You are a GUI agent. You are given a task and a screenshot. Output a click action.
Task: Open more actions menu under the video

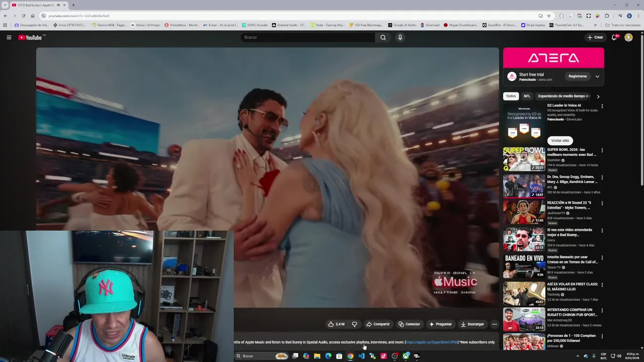tap(494, 324)
